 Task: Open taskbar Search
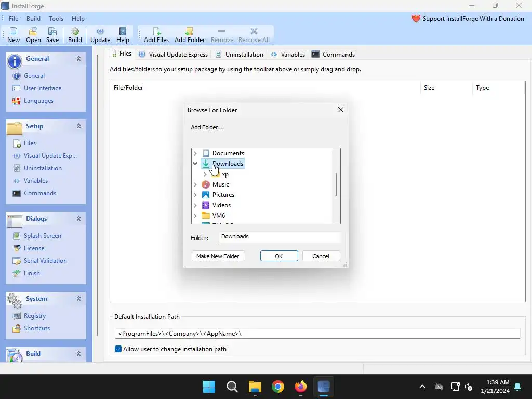coord(232,387)
